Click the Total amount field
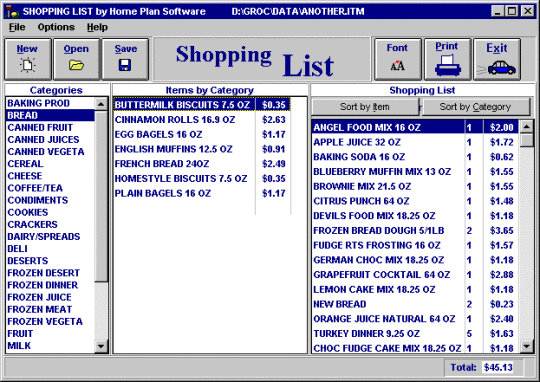 tap(498, 368)
